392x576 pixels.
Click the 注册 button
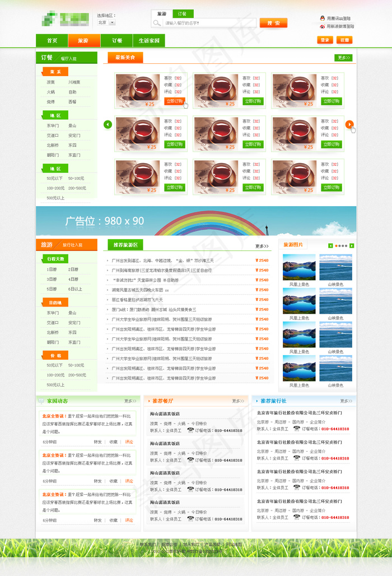tap(344, 40)
